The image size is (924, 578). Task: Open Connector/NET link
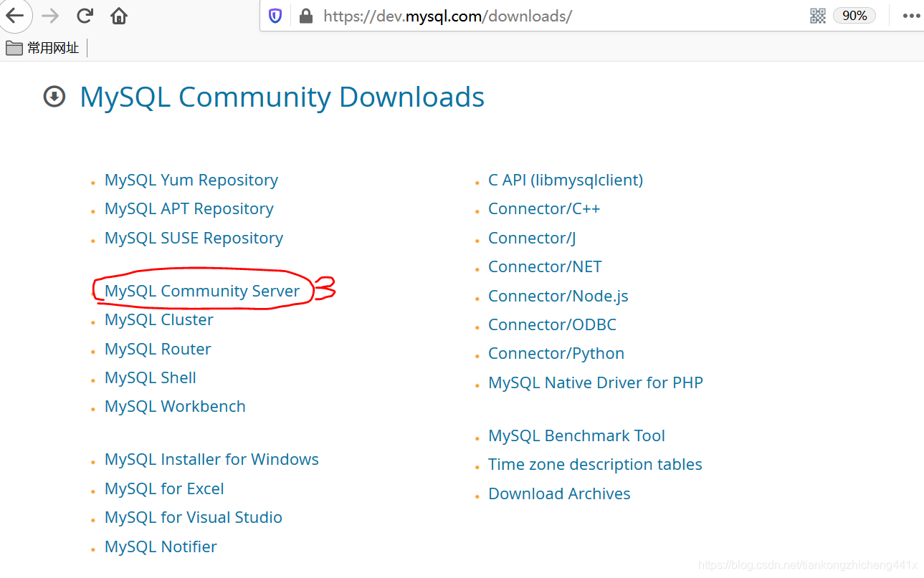545,266
